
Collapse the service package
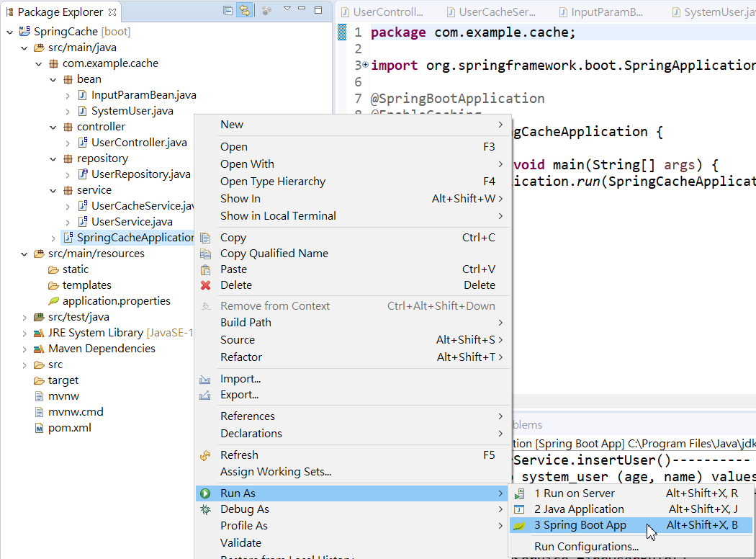(53, 190)
